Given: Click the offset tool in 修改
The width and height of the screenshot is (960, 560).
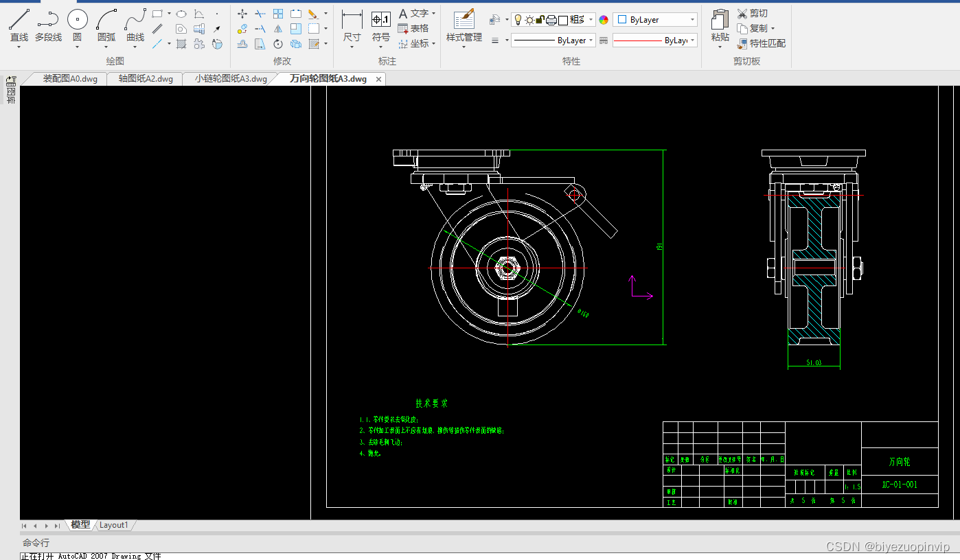Looking at the screenshot, I should click(x=242, y=44).
